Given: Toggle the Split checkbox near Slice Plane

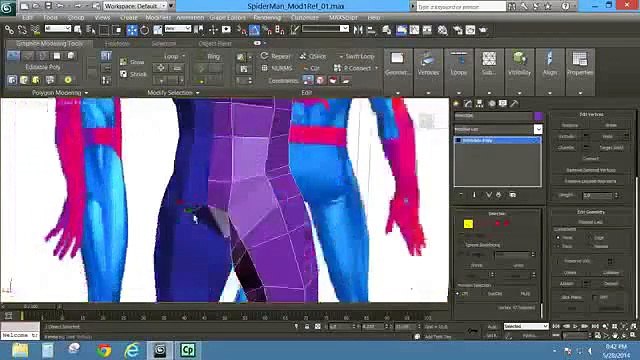Looking at the screenshot, I should (595, 297).
